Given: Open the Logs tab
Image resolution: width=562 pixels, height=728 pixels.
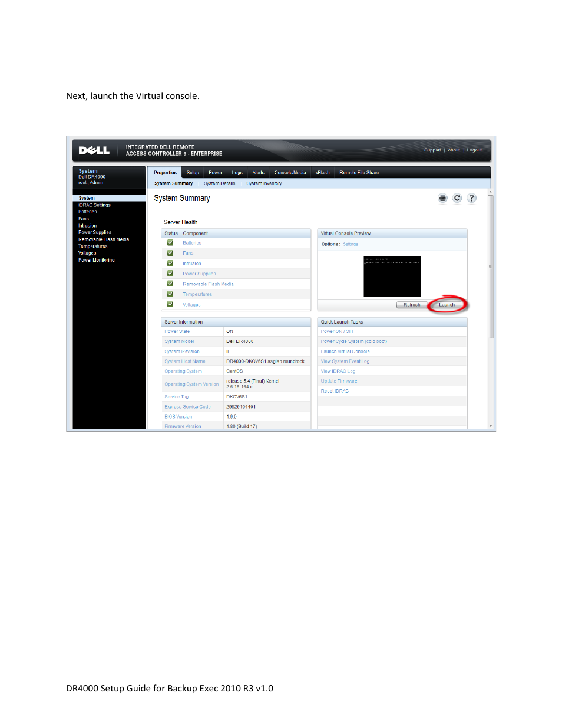Looking at the screenshot, I should click(x=237, y=173).
